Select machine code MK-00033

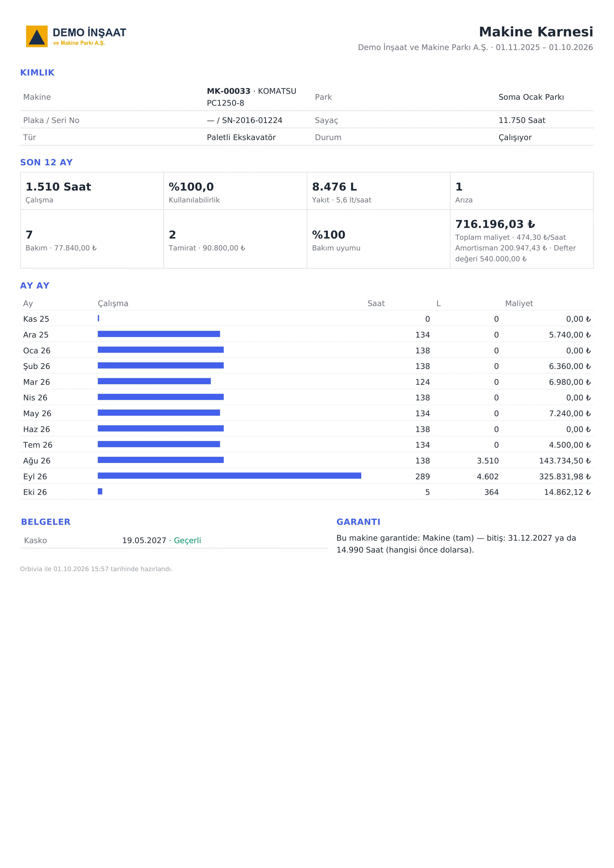(229, 91)
